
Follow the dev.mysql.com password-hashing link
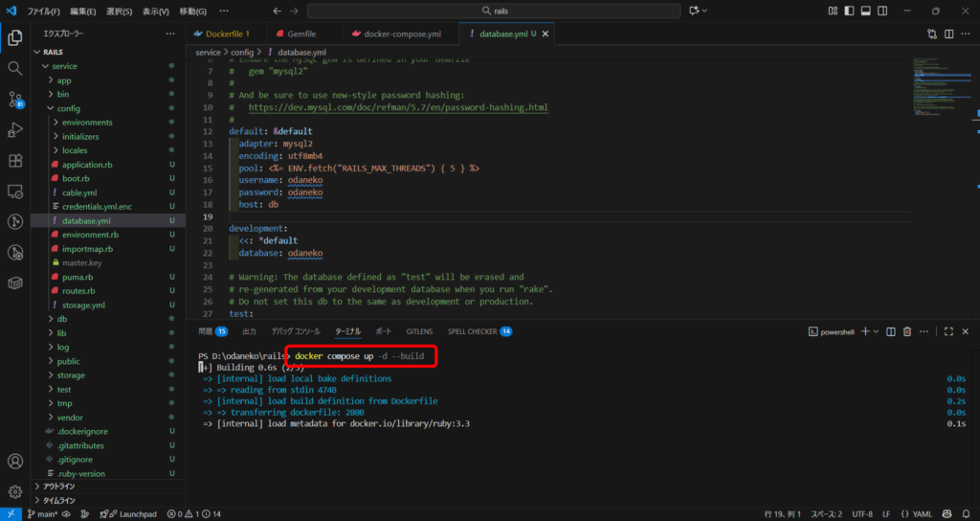pos(398,107)
